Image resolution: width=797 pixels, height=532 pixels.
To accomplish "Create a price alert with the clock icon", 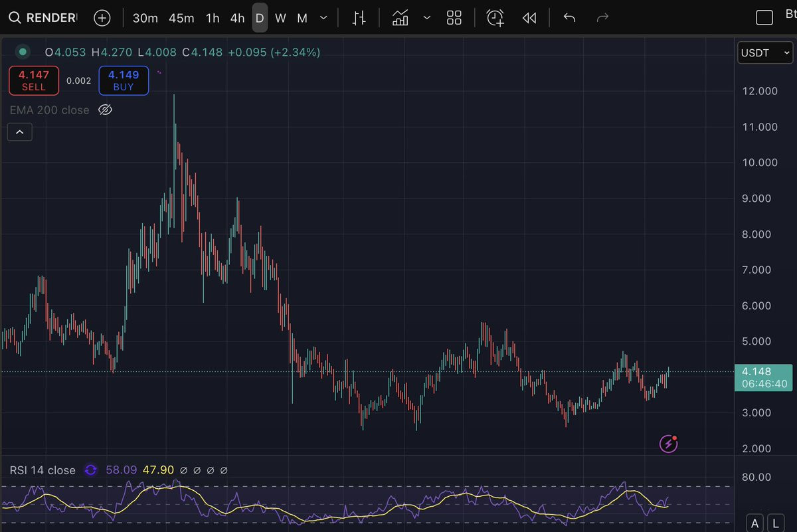I will pyautogui.click(x=495, y=18).
